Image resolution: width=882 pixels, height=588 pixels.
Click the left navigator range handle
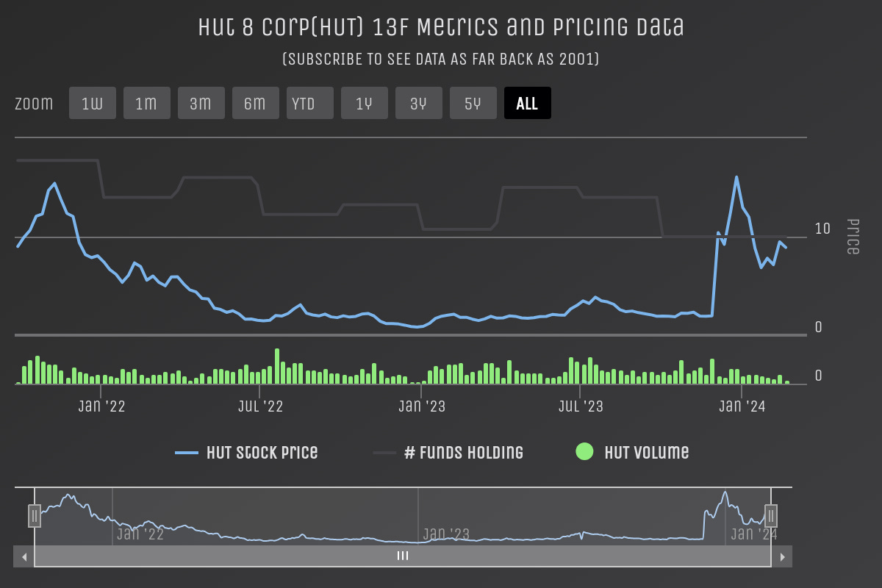pyautogui.click(x=35, y=516)
